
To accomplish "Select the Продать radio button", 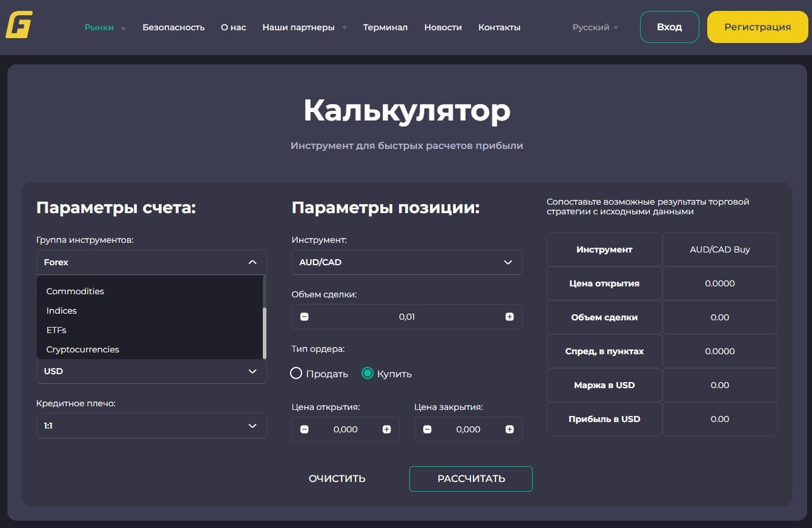I will point(296,374).
